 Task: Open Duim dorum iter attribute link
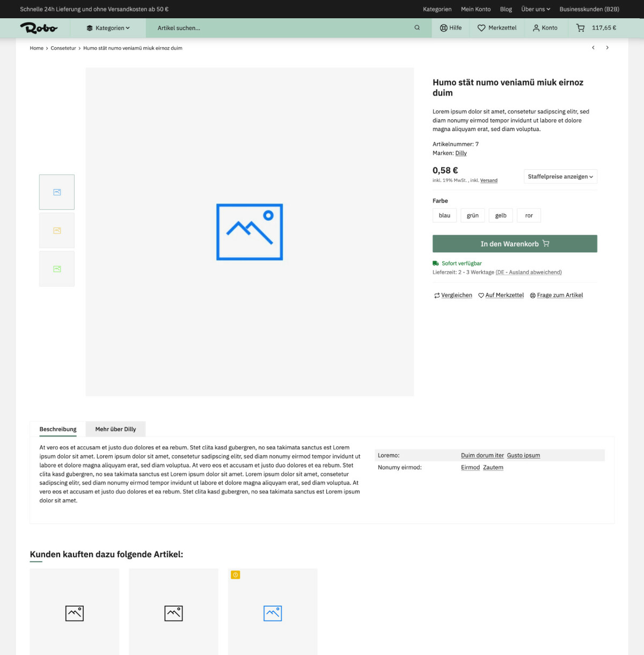click(482, 455)
